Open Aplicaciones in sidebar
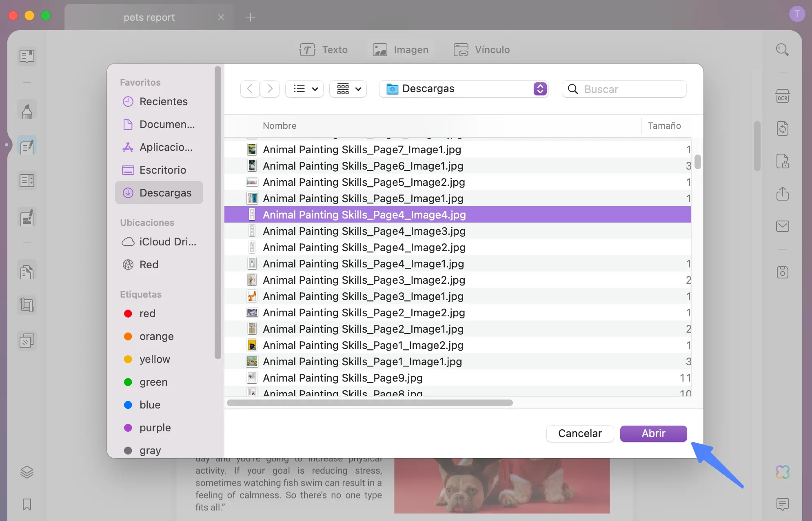Image resolution: width=812 pixels, height=521 pixels. (159, 147)
